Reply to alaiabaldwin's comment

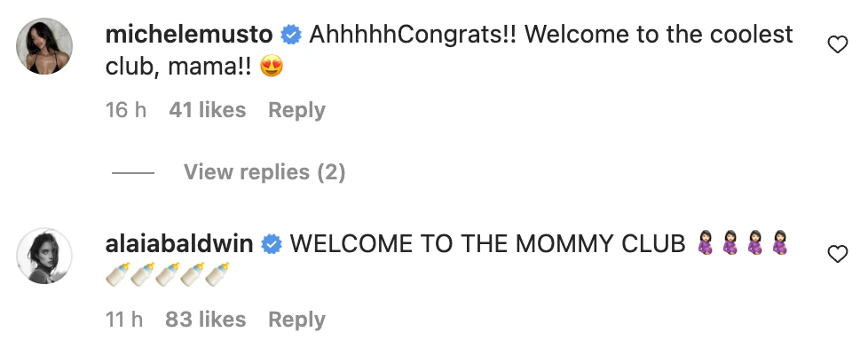tap(296, 320)
